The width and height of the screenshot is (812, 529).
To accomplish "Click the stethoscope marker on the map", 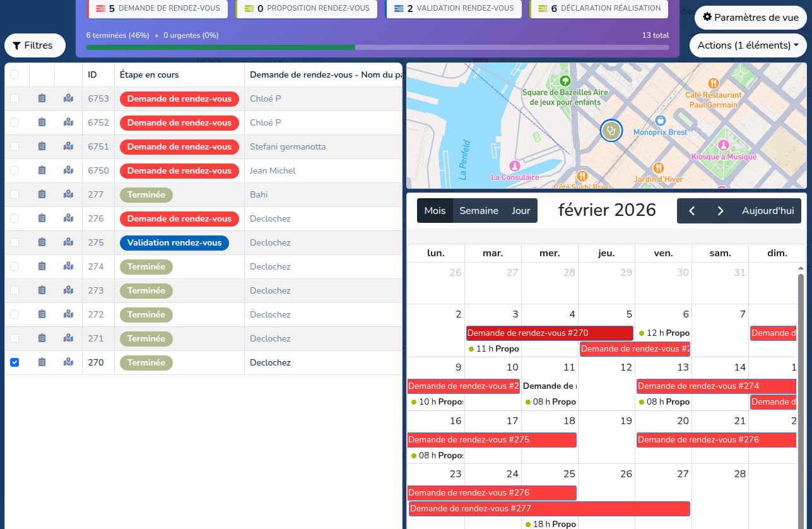I will [611, 130].
